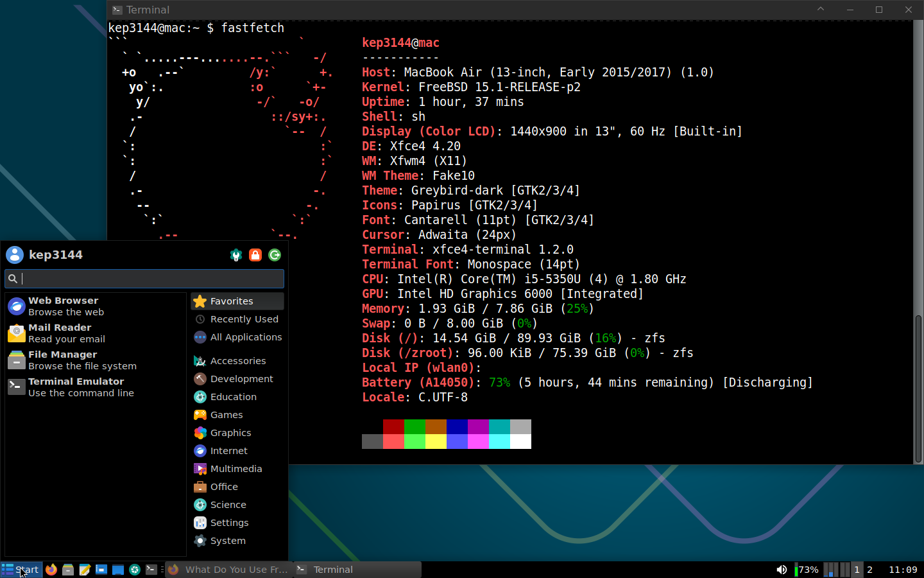This screenshot has width=924, height=578.
Task: Open the Multimedia category
Action: click(237, 469)
